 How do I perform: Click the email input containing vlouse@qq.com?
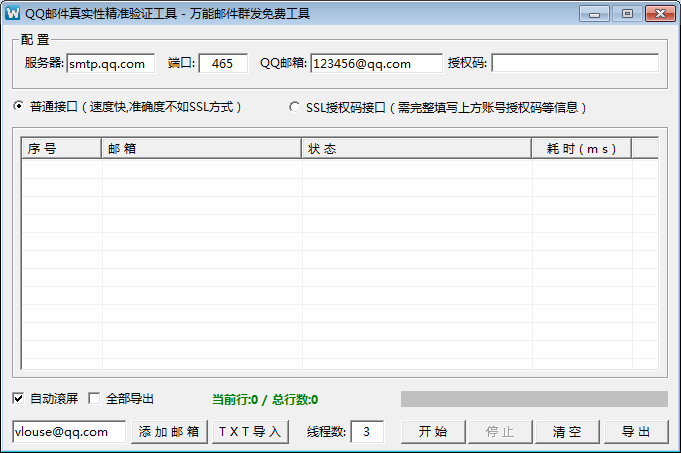(69, 432)
